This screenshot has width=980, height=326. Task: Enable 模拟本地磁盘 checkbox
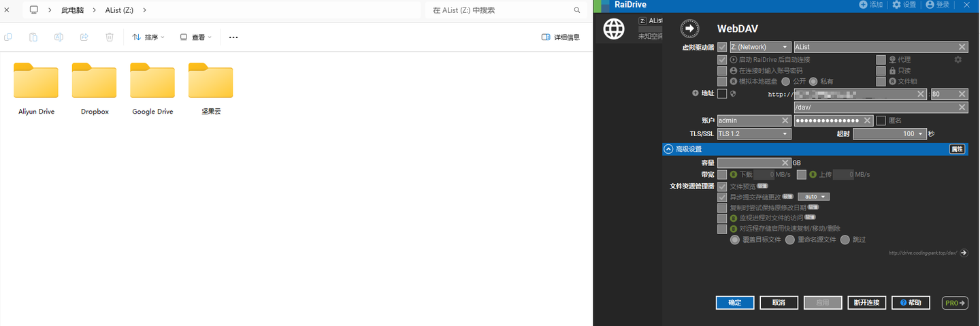click(x=722, y=81)
